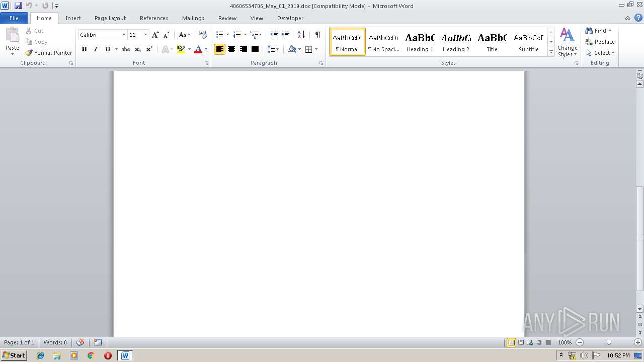
Task: Align text to the right
Action: 243,49
